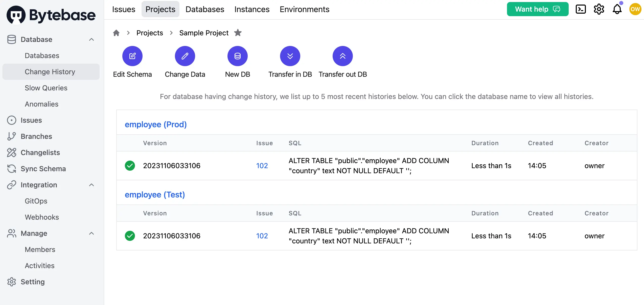
Task: Click 'Less than 1s' in employee (Prod) row
Action: [x=491, y=166]
